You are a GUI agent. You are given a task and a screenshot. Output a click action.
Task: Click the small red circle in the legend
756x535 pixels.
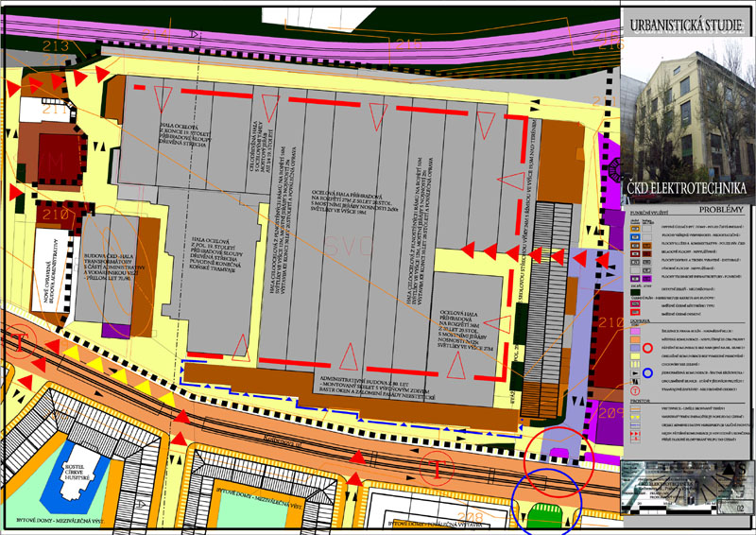[x=647, y=348]
